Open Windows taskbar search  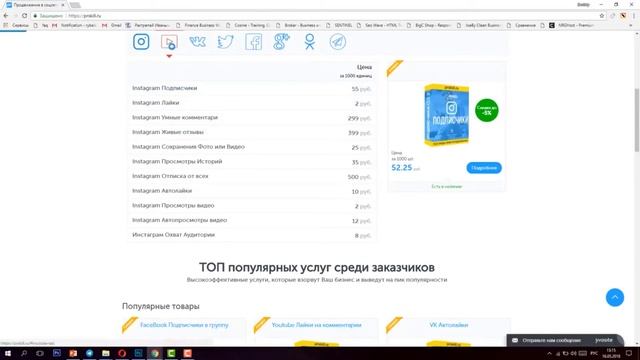(x=24, y=353)
